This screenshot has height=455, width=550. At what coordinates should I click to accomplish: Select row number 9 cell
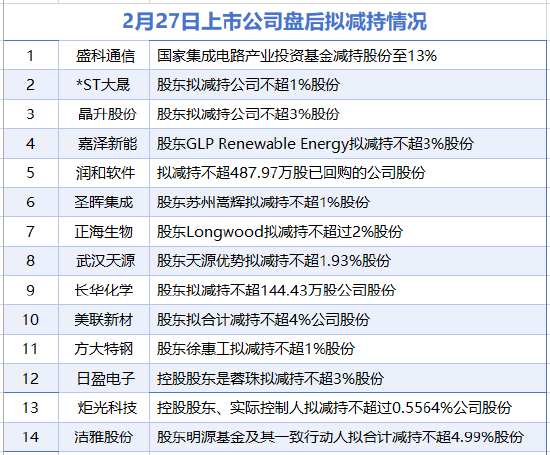point(31,290)
